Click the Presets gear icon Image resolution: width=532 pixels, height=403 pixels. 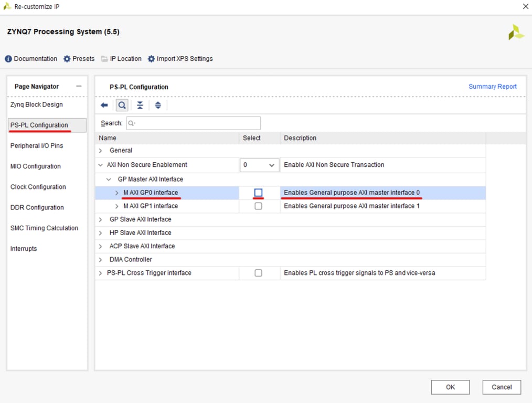(x=67, y=59)
